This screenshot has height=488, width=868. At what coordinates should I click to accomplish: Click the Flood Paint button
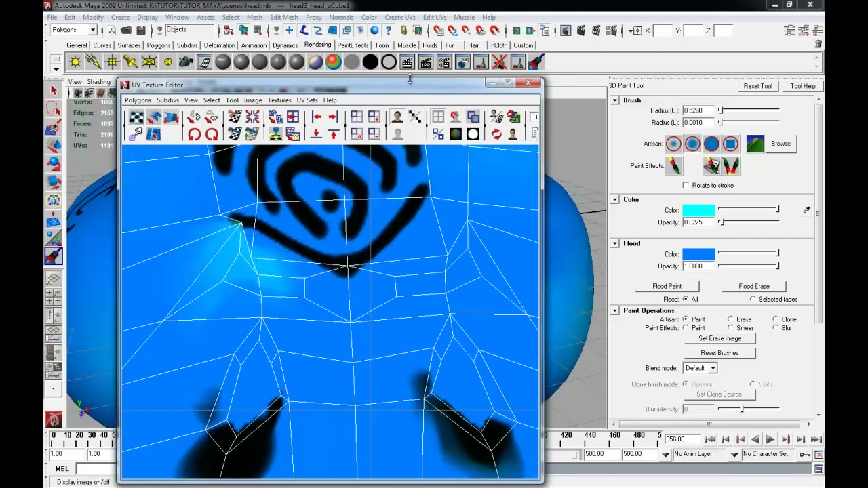coord(667,286)
